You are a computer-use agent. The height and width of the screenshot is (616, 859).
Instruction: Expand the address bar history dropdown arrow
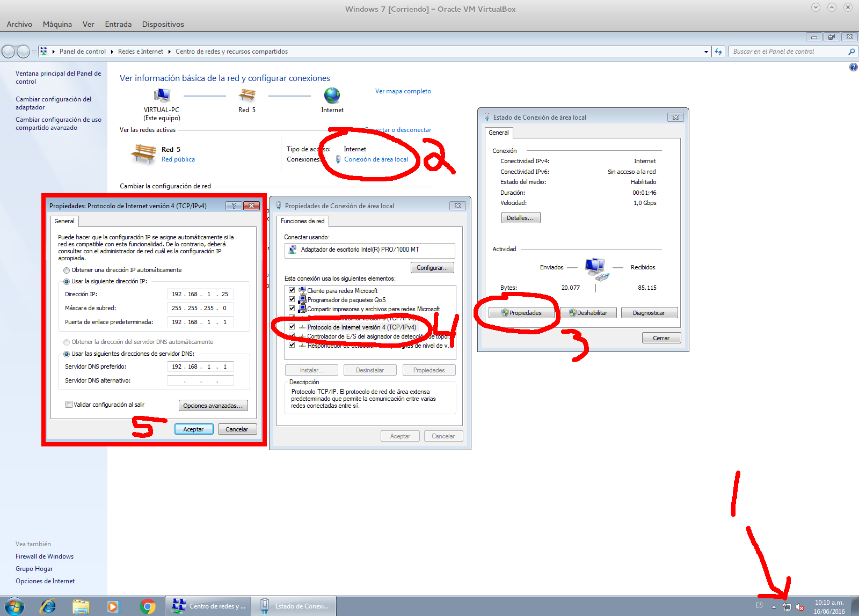tap(706, 52)
